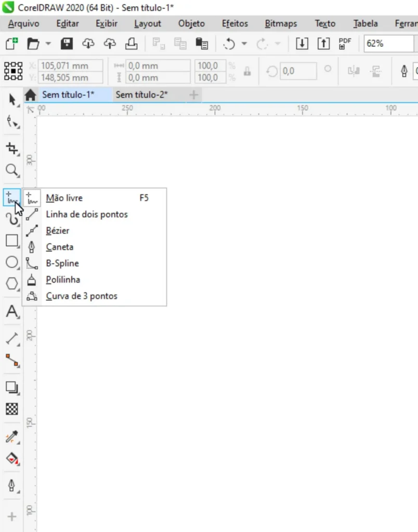This screenshot has height=532, width=418.
Task: Paste using the clipboard icon
Action: pos(202,44)
